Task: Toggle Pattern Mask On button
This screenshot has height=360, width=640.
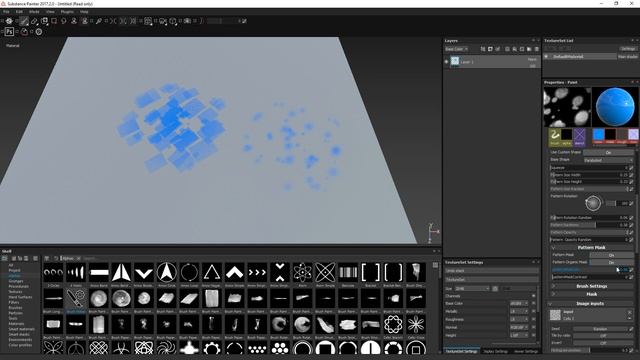Action: pyautogui.click(x=611, y=255)
